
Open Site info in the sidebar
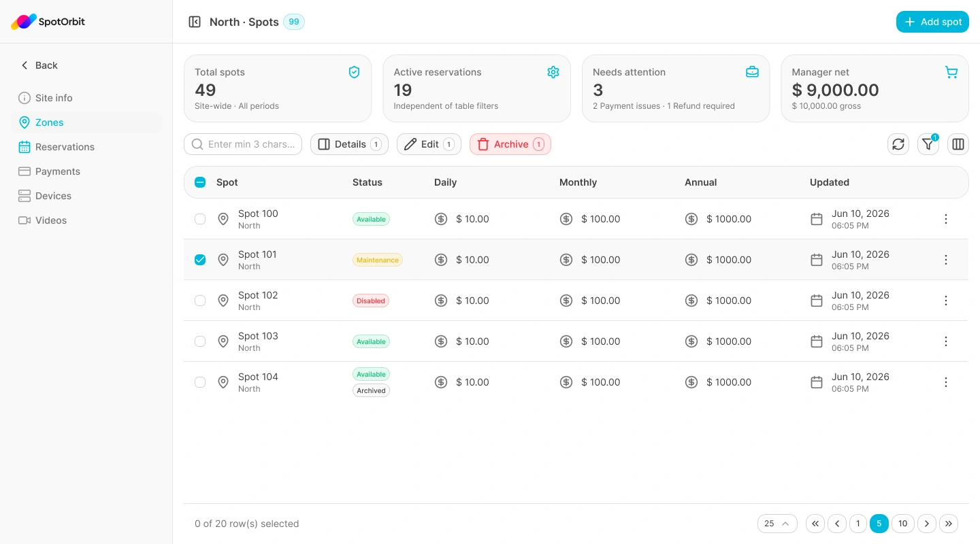click(87, 98)
